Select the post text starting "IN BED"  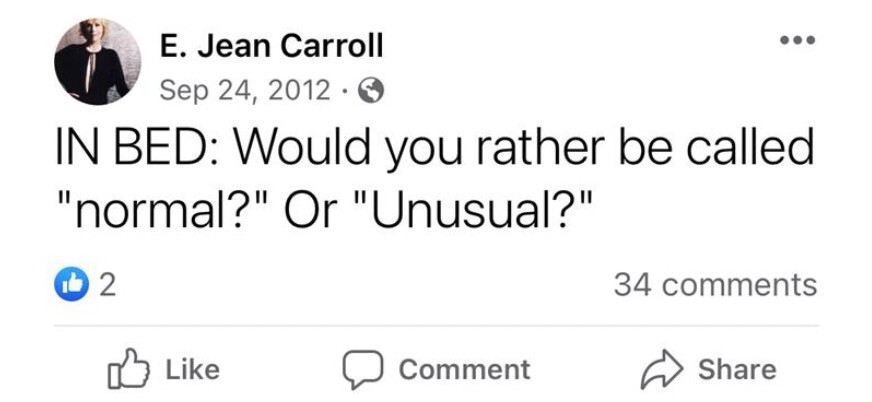[x=435, y=179]
